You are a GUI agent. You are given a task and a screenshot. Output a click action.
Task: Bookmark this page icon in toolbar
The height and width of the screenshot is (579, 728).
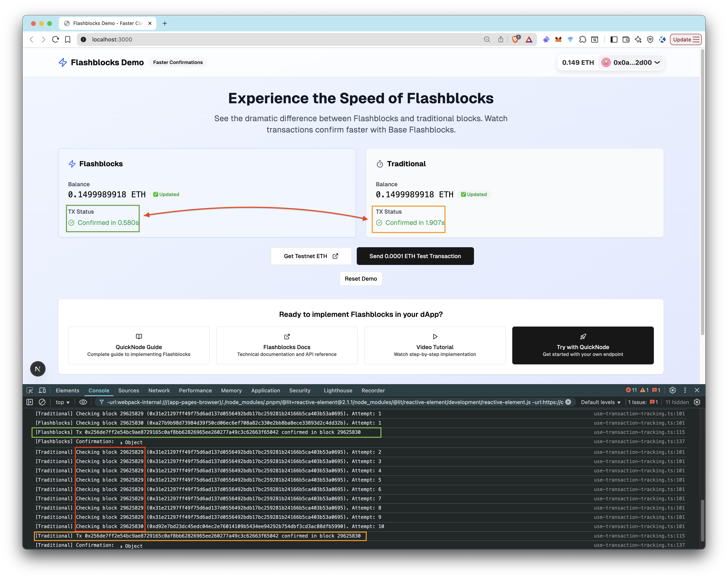[x=68, y=39]
